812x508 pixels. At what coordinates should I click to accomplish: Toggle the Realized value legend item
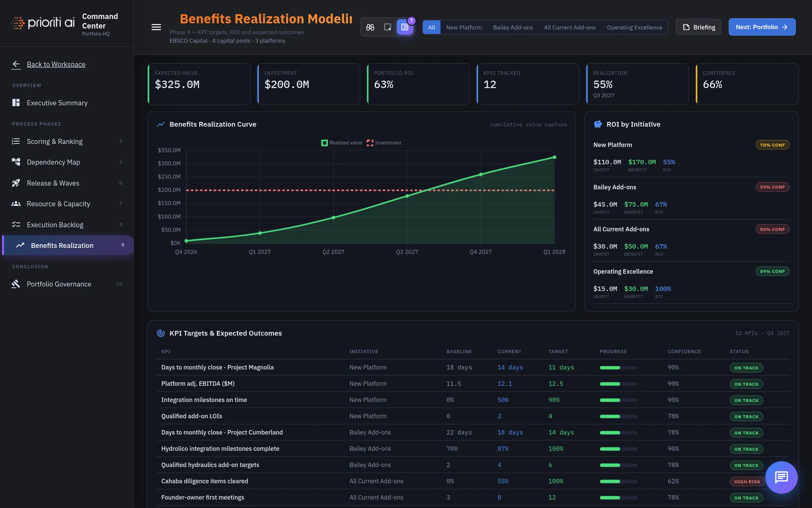coord(342,143)
